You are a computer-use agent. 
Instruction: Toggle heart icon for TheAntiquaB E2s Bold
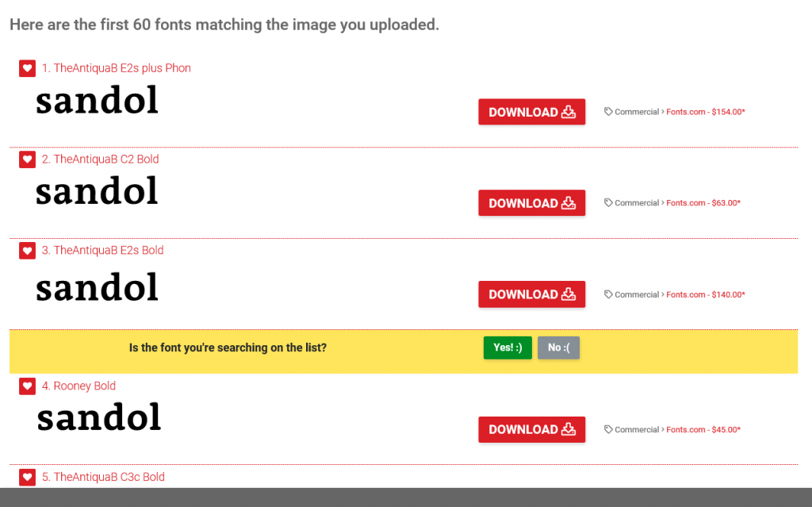tap(28, 251)
